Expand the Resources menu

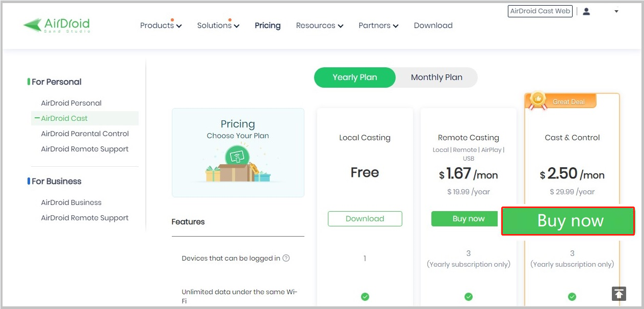[320, 25]
